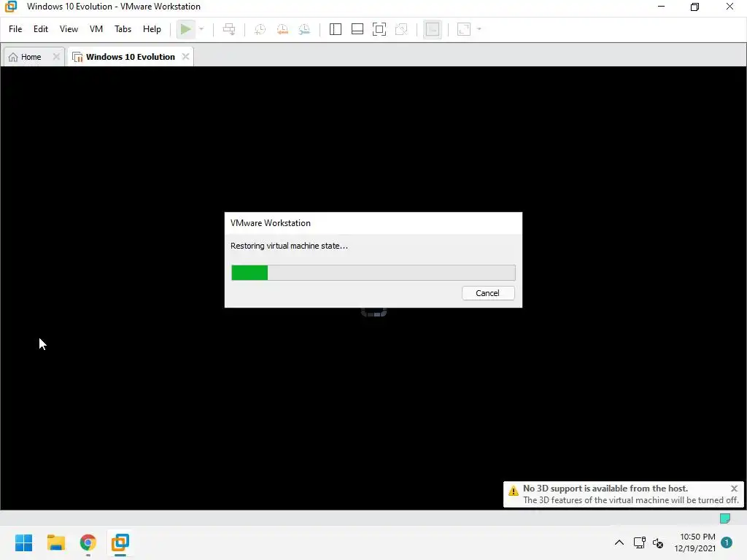The image size is (747, 560).
Task: Show hidden system tray icons
Action: [x=619, y=542]
